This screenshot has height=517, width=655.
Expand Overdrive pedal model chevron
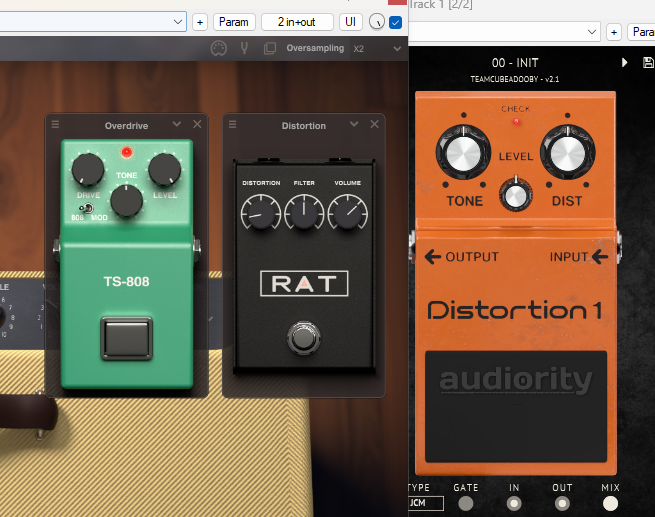[x=177, y=124]
